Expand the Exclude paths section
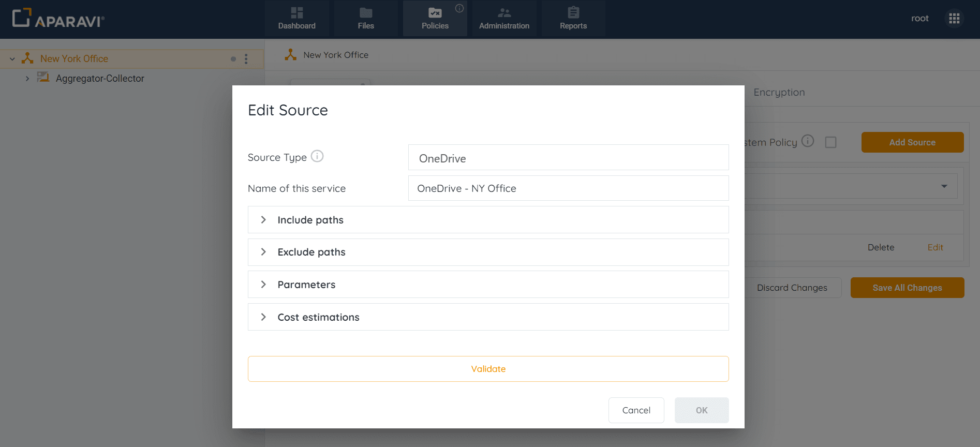This screenshot has height=447, width=980. point(488,252)
